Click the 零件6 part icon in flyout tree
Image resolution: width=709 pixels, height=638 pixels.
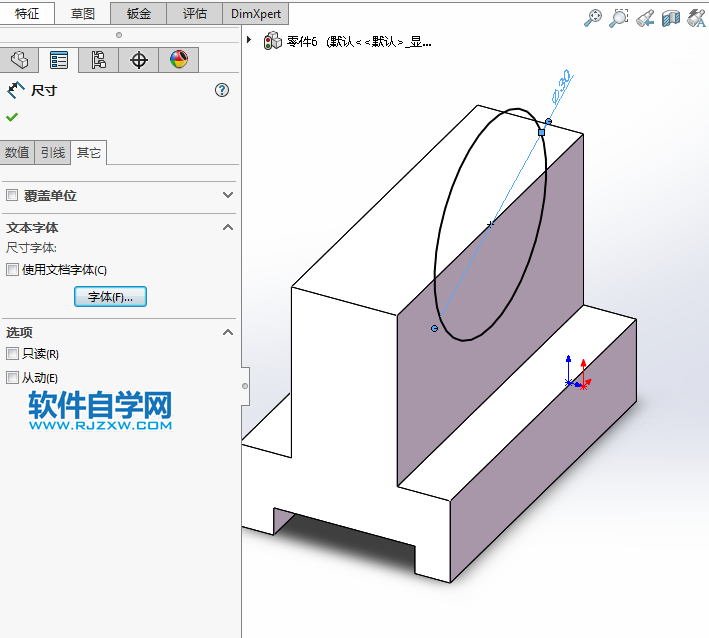coord(273,41)
